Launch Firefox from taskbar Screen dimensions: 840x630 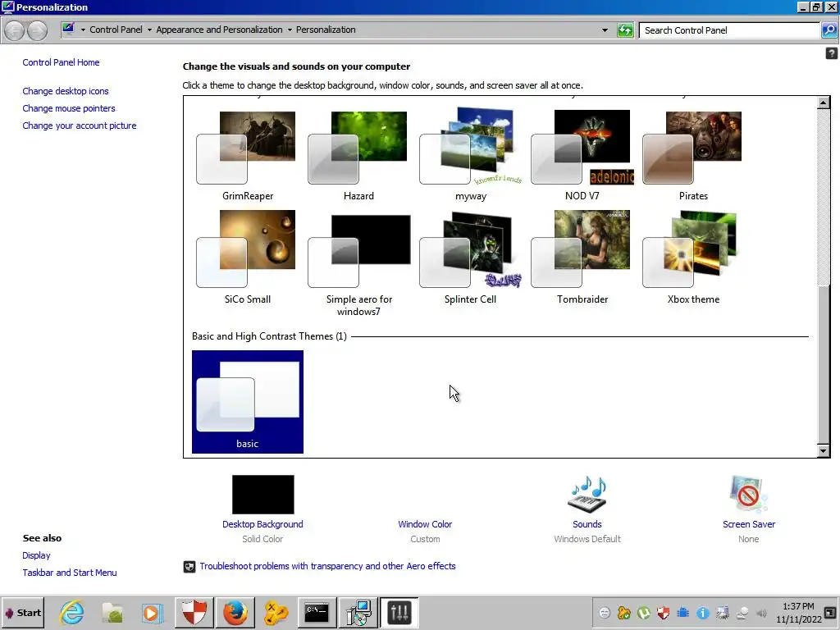pos(235,613)
